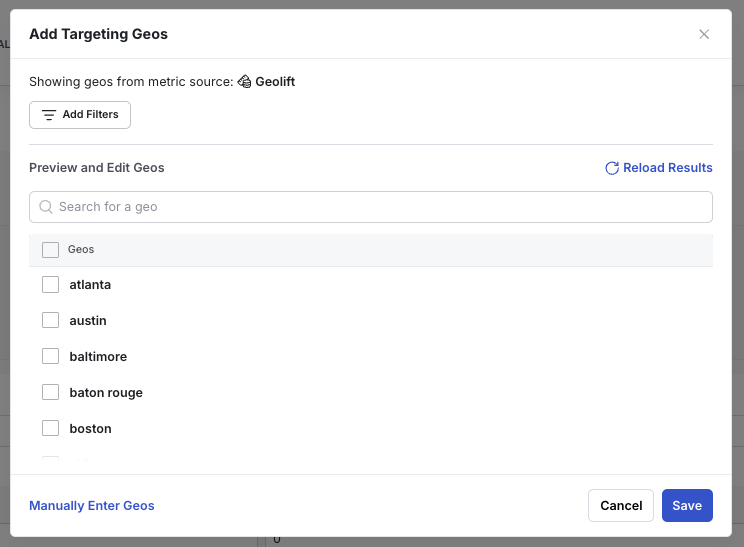Open Manually Enter Geos link

(x=92, y=506)
